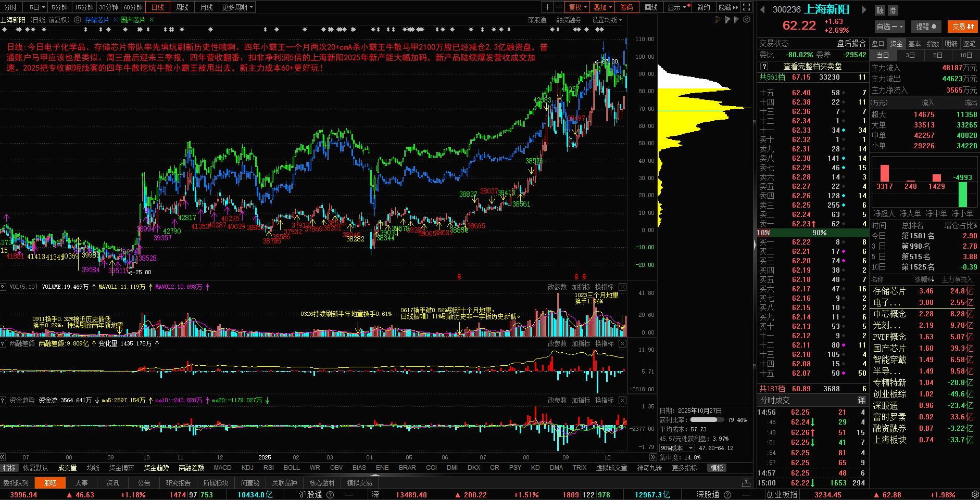Jump timeline to earliest with left double-arrow
The width and height of the screenshot is (980, 500).
coord(3,457)
